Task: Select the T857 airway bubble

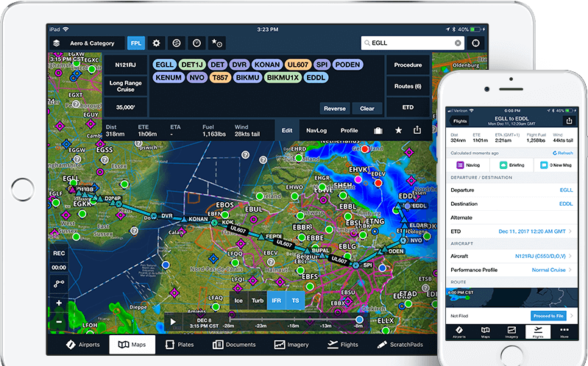Action: point(220,78)
